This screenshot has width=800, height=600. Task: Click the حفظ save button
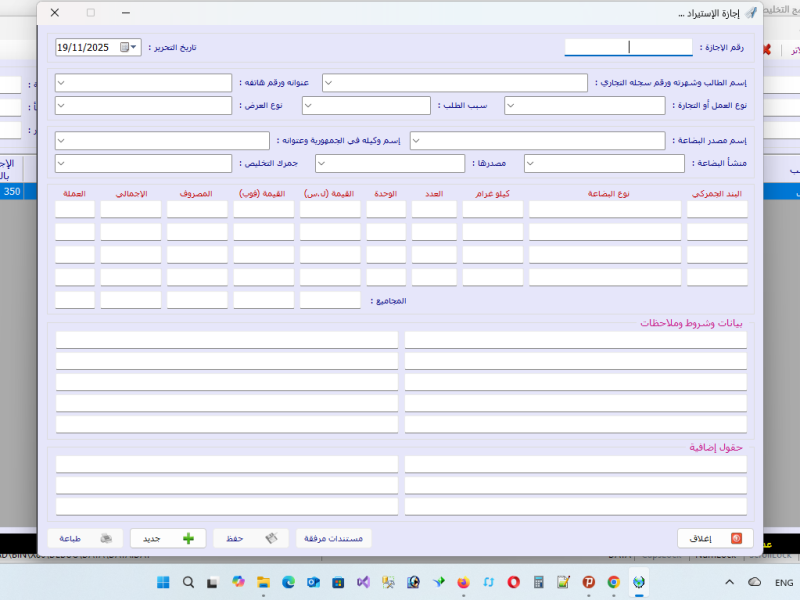(x=251, y=538)
